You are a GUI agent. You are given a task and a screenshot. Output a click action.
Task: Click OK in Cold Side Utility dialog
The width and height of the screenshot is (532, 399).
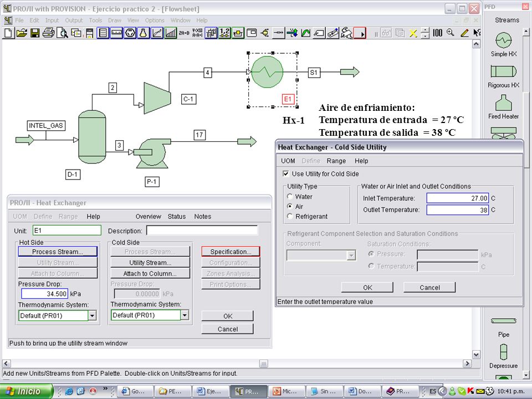tap(367, 288)
